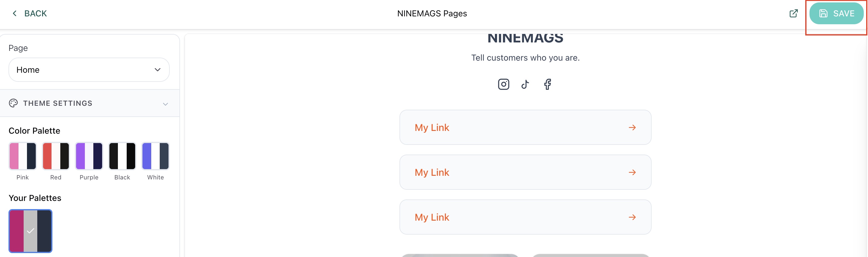Click the Instagram icon
The width and height of the screenshot is (868, 257).
tap(503, 84)
